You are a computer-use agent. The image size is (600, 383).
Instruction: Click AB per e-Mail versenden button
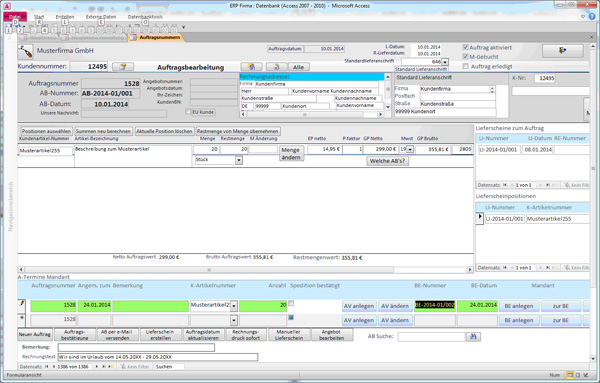117,335
